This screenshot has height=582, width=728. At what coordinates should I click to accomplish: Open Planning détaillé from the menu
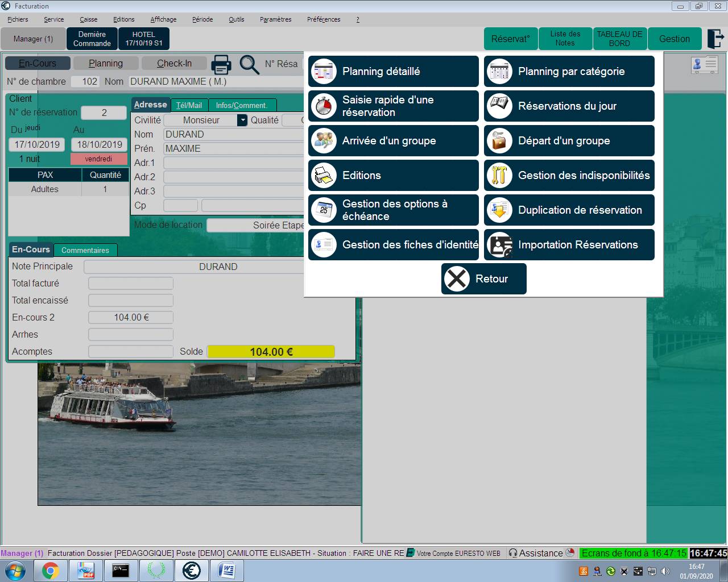tap(394, 72)
